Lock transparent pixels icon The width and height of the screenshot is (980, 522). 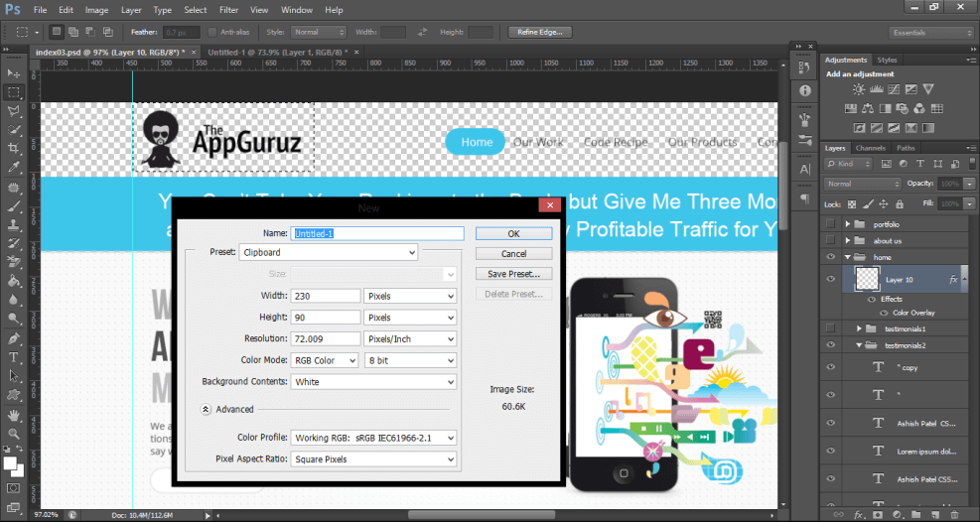[x=852, y=204]
